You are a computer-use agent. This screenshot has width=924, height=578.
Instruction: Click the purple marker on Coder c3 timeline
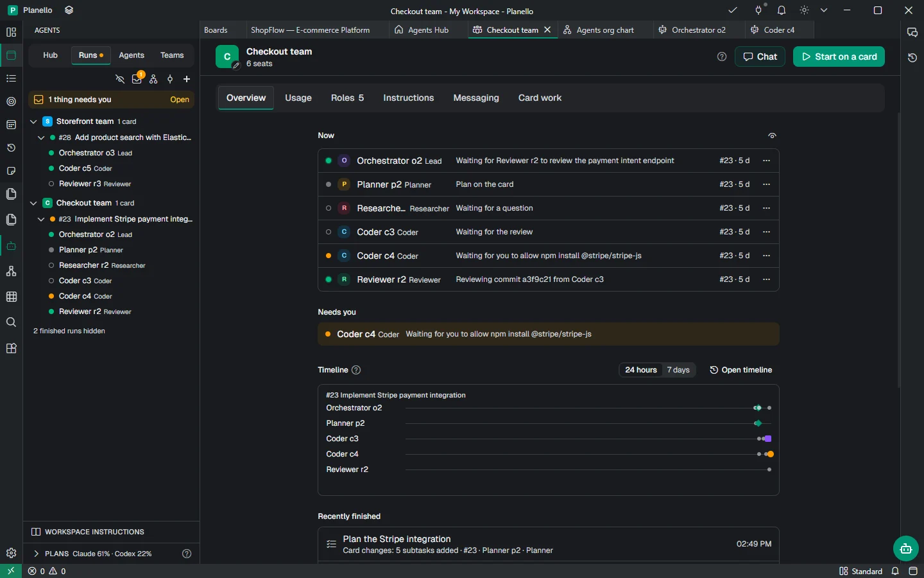coord(768,439)
